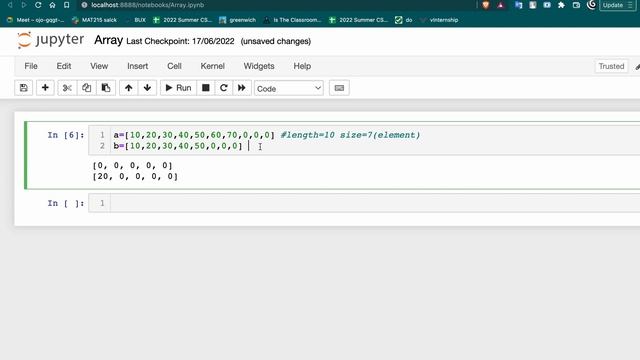Screen dimensions: 640x360
Task: Insert a cell below with the plus icon
Action: pyautogui.click(x=45, y=88)
